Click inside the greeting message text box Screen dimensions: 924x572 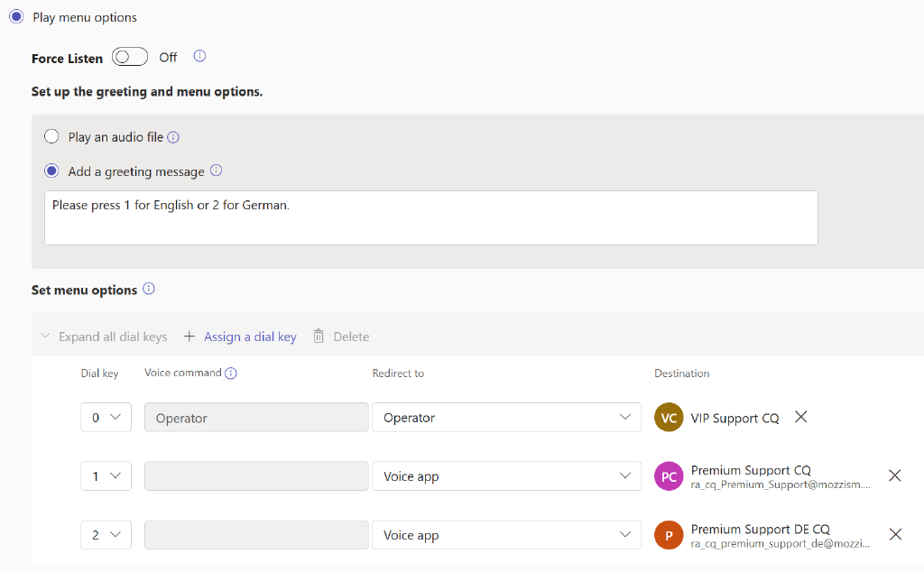pyautogui.click(x=430, y=217)
